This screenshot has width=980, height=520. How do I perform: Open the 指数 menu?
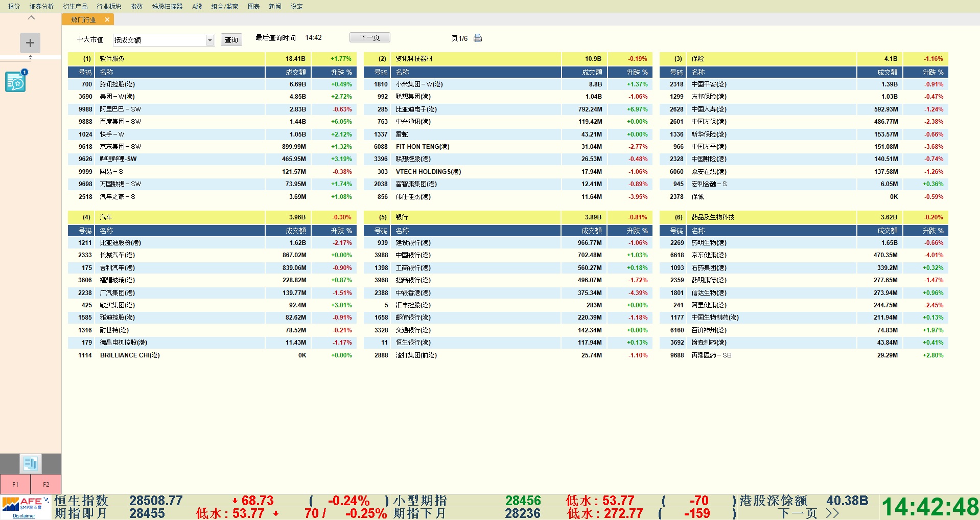coord(136,6)
